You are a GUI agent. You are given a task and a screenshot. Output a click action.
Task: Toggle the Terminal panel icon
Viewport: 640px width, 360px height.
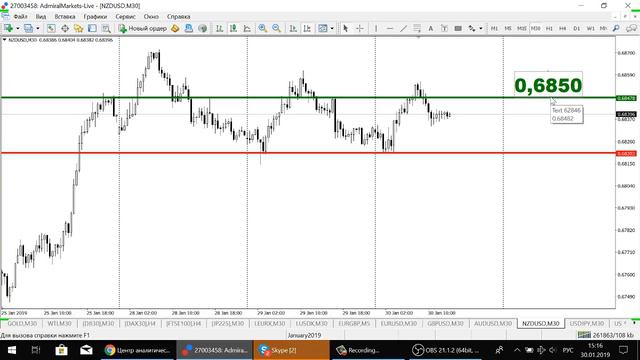92,28
